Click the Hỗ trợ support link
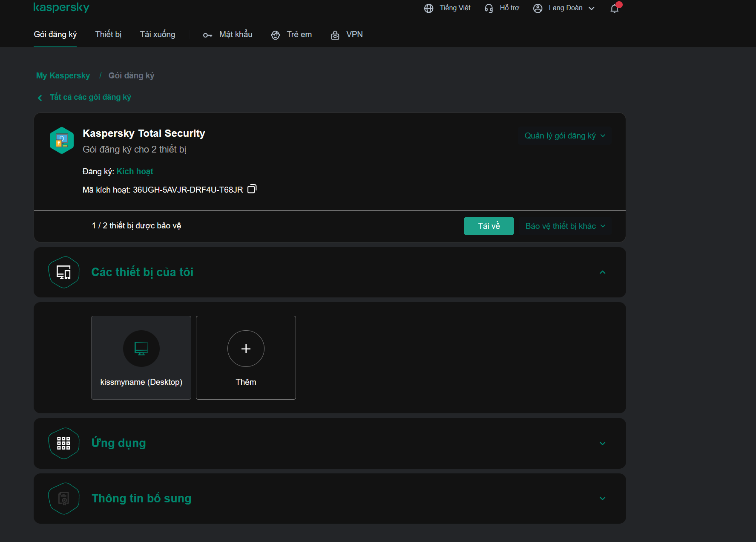The height and width of the screenshot is (542, 756). pyautogui.click(x=502, y=8)
